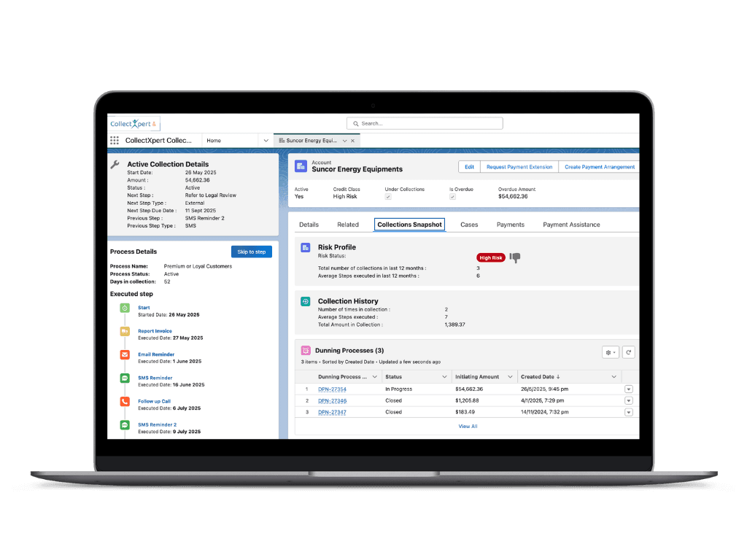Click Request Payment Extension button
The height and width of the screenshot is (560, 747).
[519, 167]
